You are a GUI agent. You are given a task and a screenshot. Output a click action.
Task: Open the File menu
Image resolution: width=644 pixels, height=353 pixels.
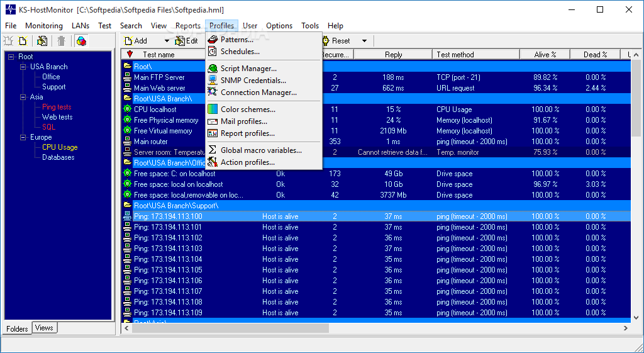tap(11, 25)
